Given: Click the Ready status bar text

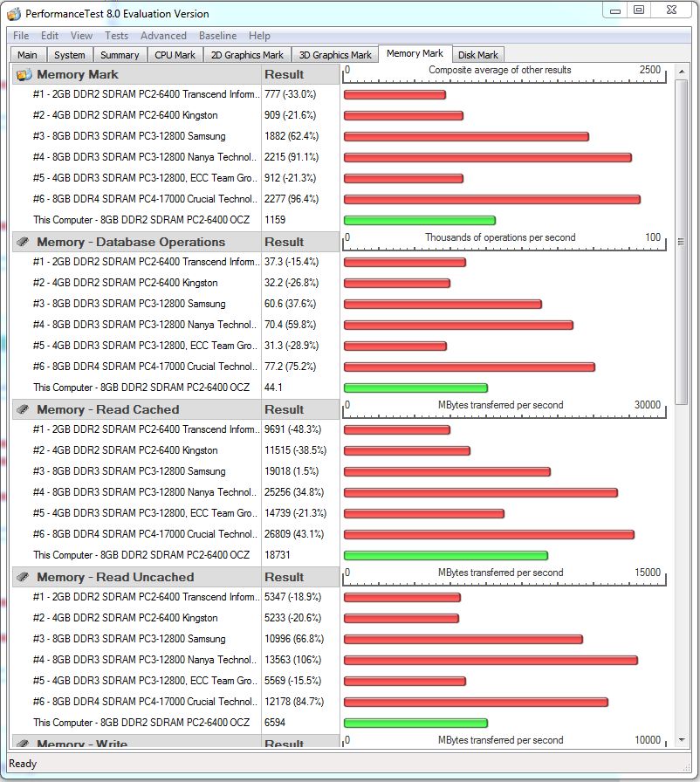Looking at the screenshot, I should pyautogui.click(x=23, y=764).
